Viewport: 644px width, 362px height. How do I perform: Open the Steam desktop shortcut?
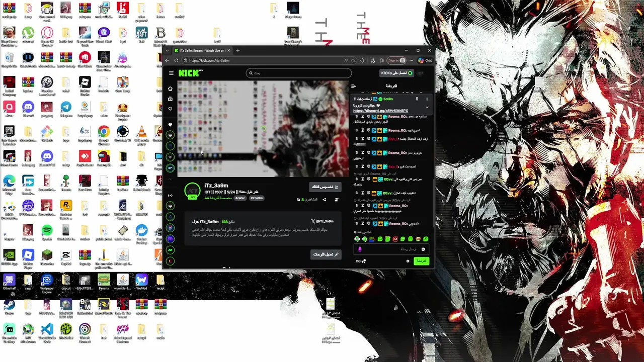[9, 307]
